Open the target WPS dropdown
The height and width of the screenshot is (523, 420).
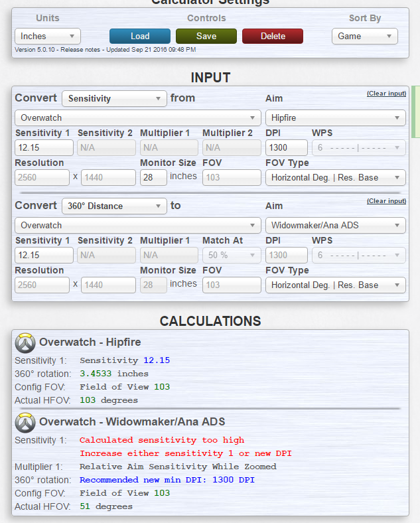(x=359, y=255)
